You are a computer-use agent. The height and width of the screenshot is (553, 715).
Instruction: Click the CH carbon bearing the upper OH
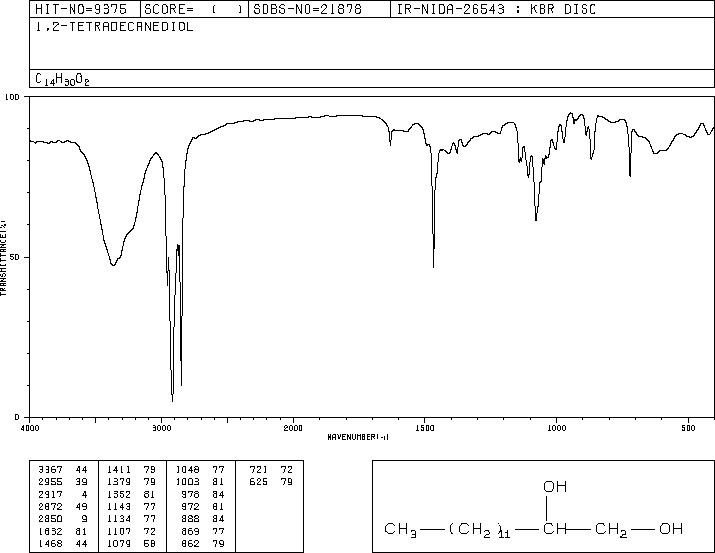click(554, 529)
